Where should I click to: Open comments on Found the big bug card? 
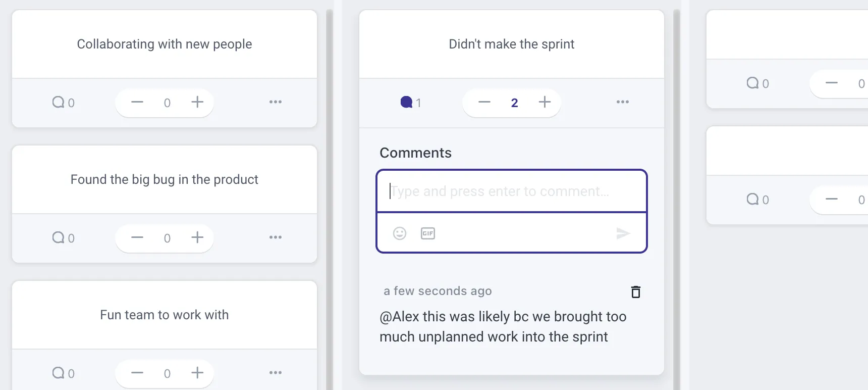click(63, 238)
